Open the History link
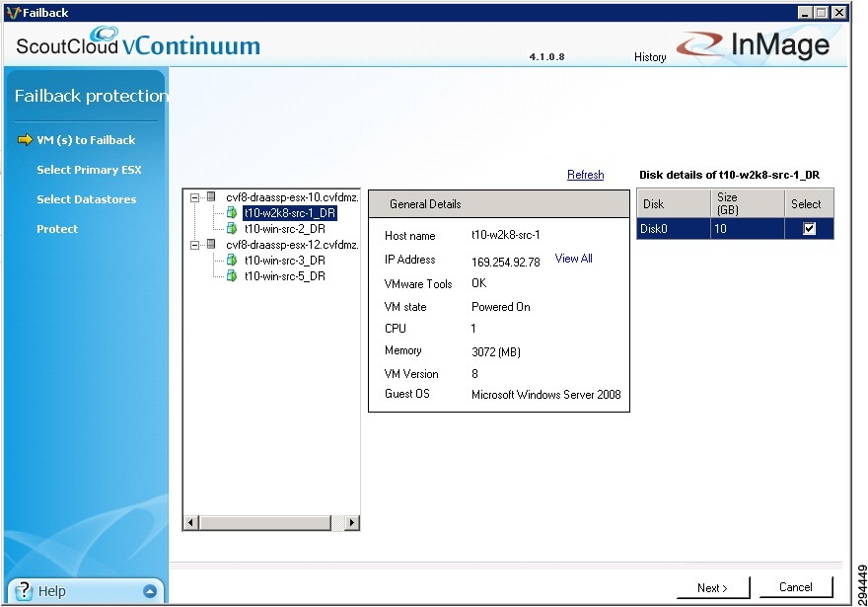 [x=650, y=57]
